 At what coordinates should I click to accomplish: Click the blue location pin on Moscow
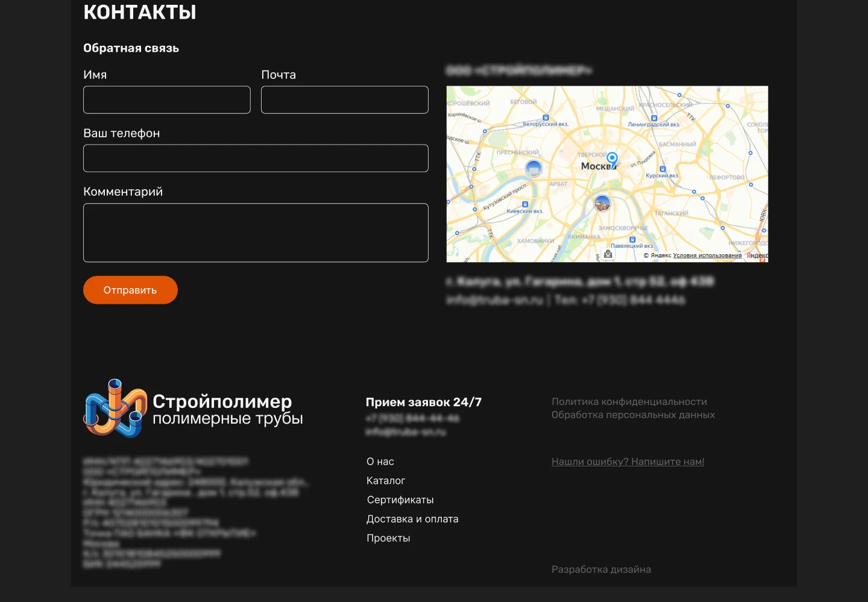(612, 159)
